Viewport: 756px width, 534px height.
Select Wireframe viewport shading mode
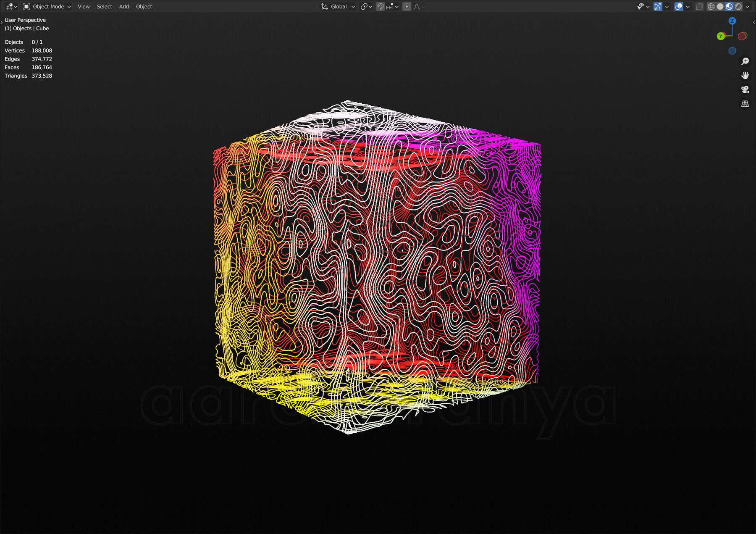point(711,6)
